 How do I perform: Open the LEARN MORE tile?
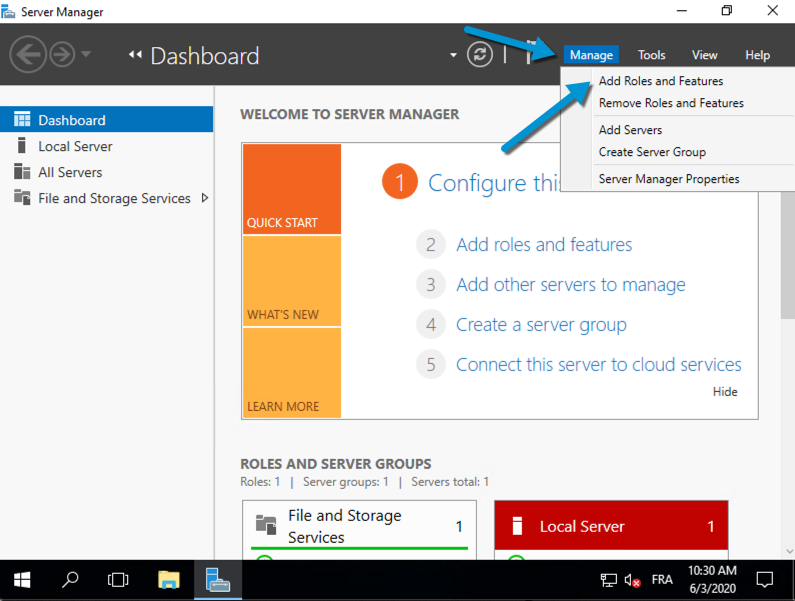tap(292, 373)
